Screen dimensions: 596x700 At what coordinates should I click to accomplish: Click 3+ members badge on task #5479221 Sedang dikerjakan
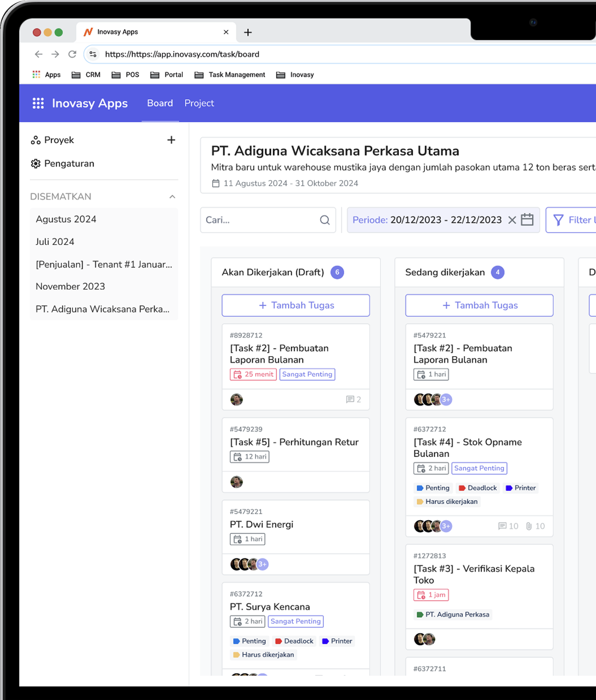point(446,399)
